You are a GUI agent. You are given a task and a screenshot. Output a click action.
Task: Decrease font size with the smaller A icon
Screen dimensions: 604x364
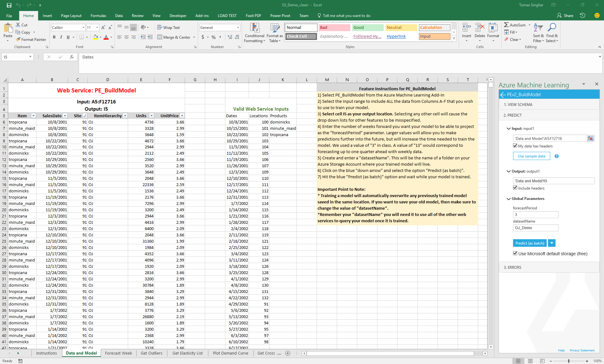pyautogui.click(x=110, y=28)
